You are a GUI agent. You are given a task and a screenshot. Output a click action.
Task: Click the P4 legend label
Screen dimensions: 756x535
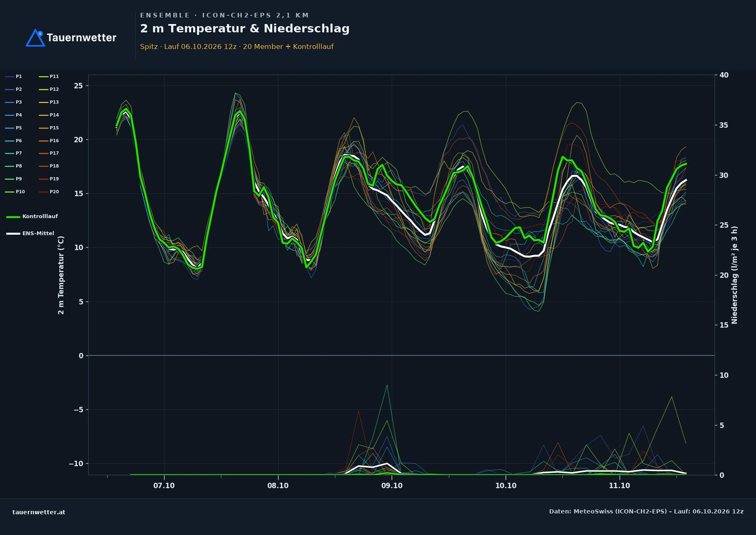click(x=19, y=115)
